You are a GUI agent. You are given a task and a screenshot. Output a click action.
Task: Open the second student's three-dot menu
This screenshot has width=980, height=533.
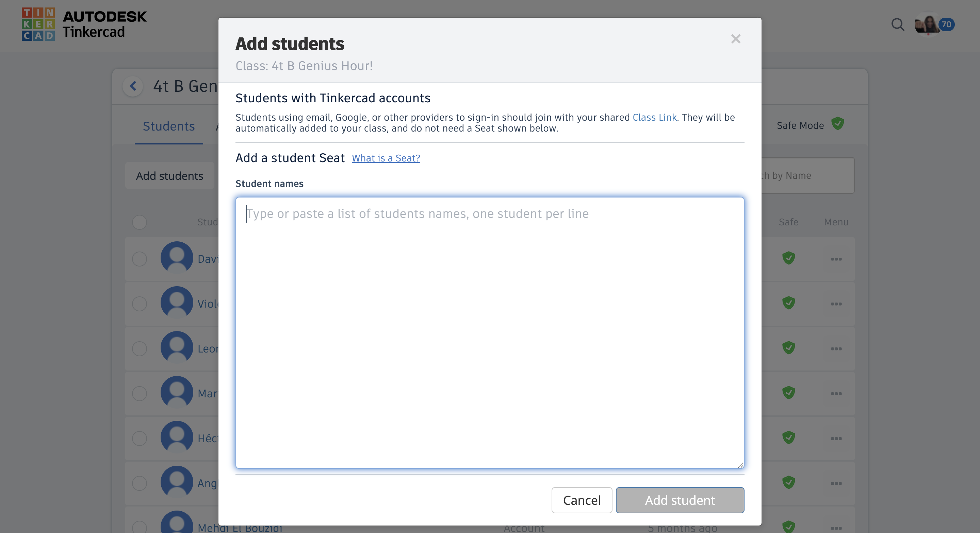click(836, 304)
